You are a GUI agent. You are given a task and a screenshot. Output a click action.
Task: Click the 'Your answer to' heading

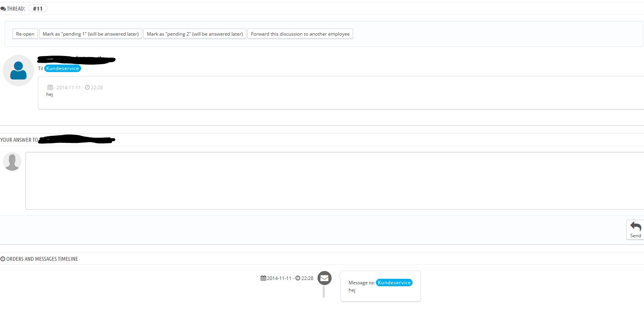pyautogui.click(x=19, y=140)
